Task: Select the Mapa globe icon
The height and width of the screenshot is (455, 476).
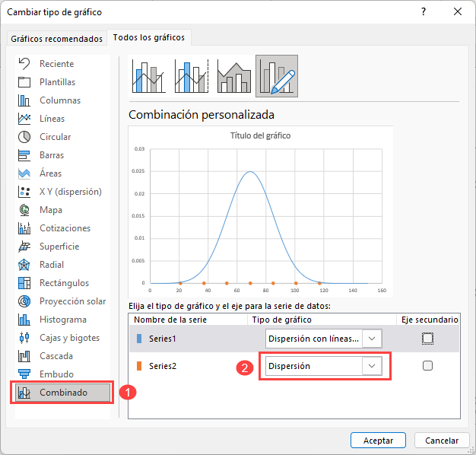Action: tap(24, 210)
